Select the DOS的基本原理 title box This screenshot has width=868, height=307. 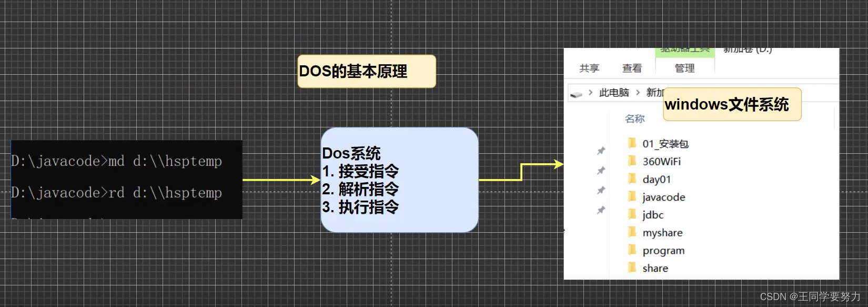tap(367, 71)
